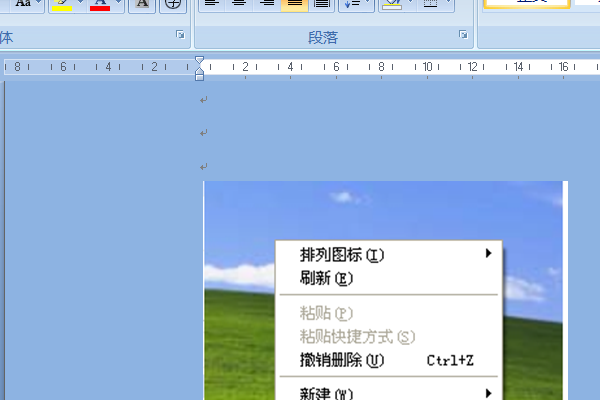Click the Ctrl+Z shortcut text
This screenshot has width=600, height=400.
450,361
